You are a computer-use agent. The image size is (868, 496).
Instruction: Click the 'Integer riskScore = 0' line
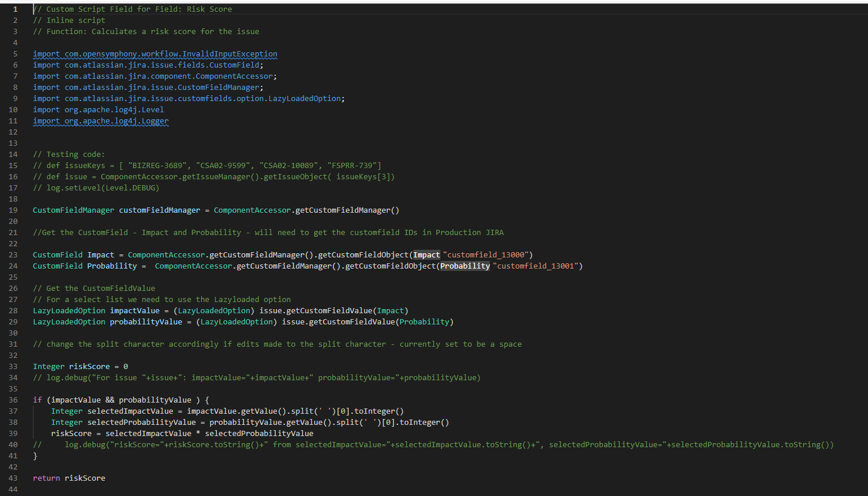pos(81,367)
